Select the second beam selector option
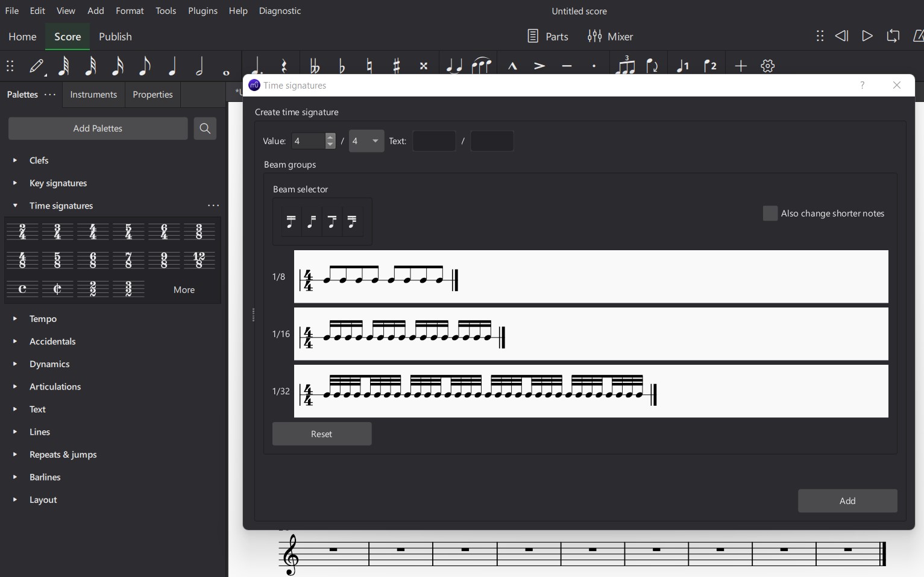The height and width of the screenshot is (577, 924). point(311,221)
